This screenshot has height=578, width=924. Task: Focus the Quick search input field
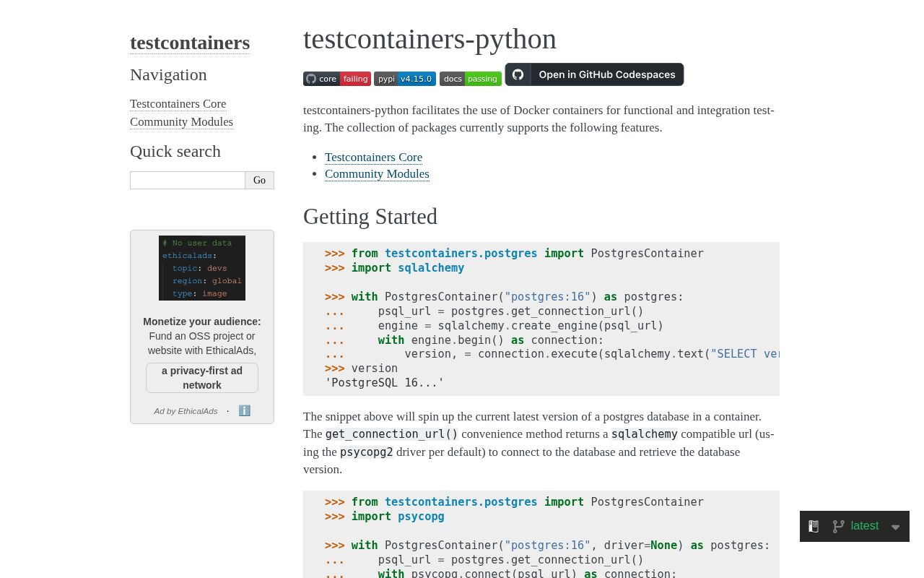(x=188, y=180)
